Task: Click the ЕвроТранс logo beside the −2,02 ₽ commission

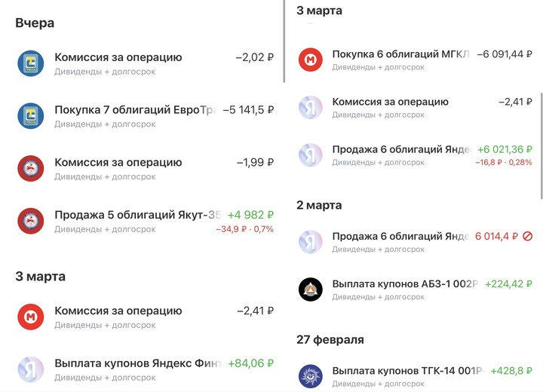Action: tap(31, 63)
